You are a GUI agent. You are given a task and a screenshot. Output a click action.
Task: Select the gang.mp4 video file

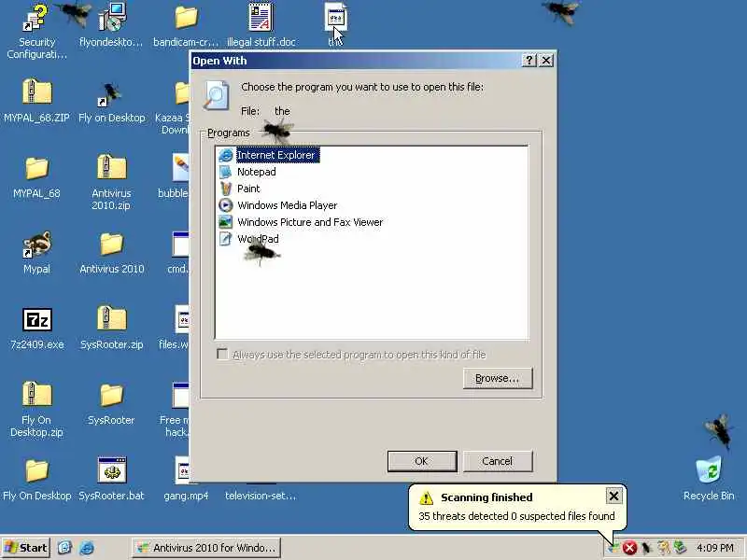tap(186, 480)
